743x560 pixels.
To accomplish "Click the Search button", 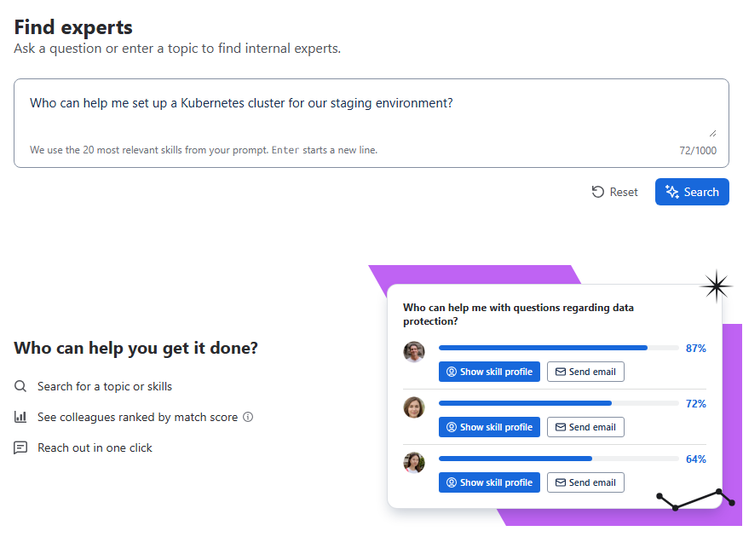I will click(x=692, y=192).
